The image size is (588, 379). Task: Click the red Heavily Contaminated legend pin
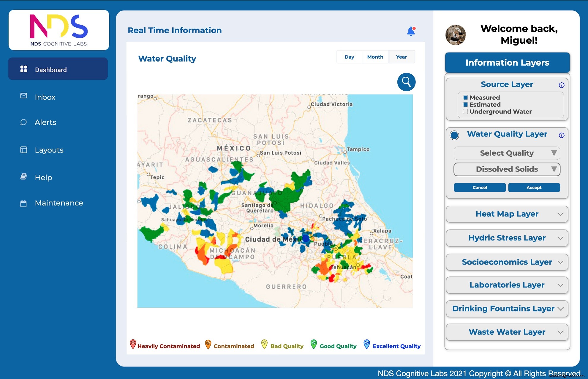pos(133,345)
